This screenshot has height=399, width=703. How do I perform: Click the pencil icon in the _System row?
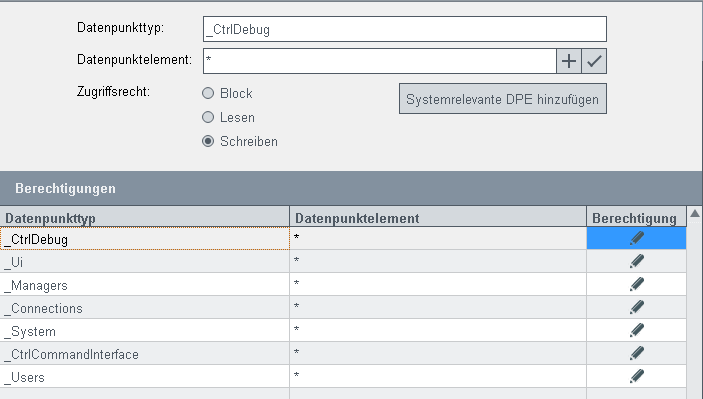(636, 330)
